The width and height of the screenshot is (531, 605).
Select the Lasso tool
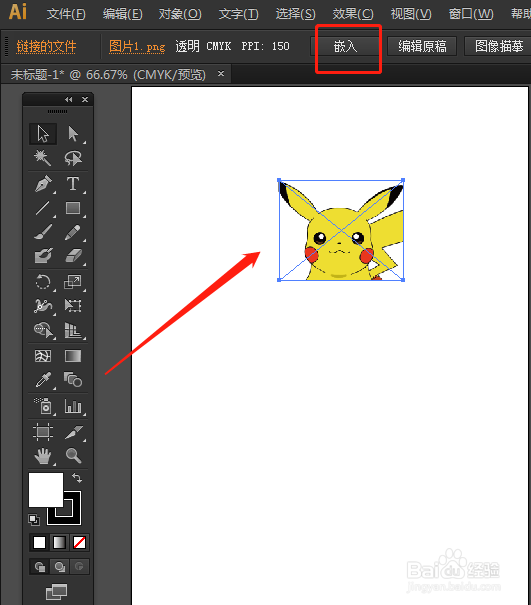[73, 158]
